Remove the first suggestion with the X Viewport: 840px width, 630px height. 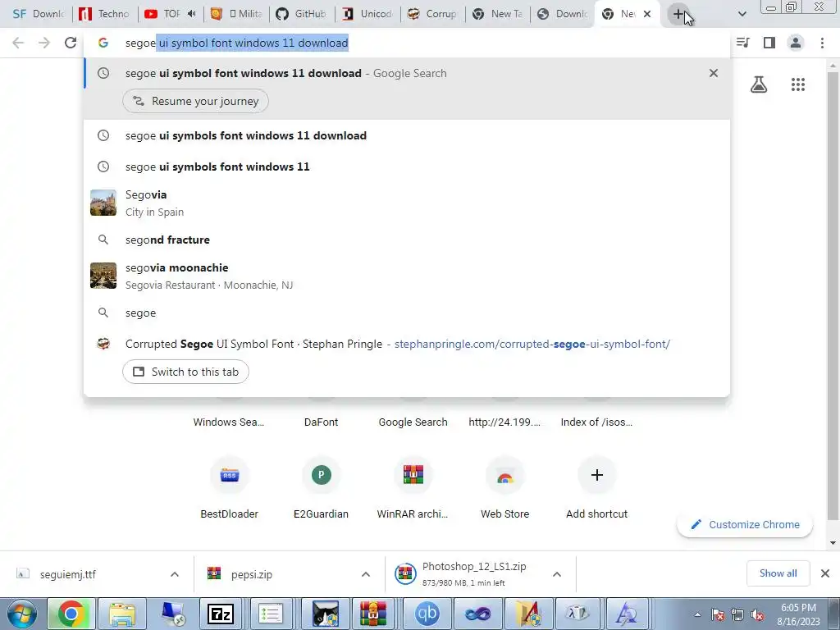713,73
